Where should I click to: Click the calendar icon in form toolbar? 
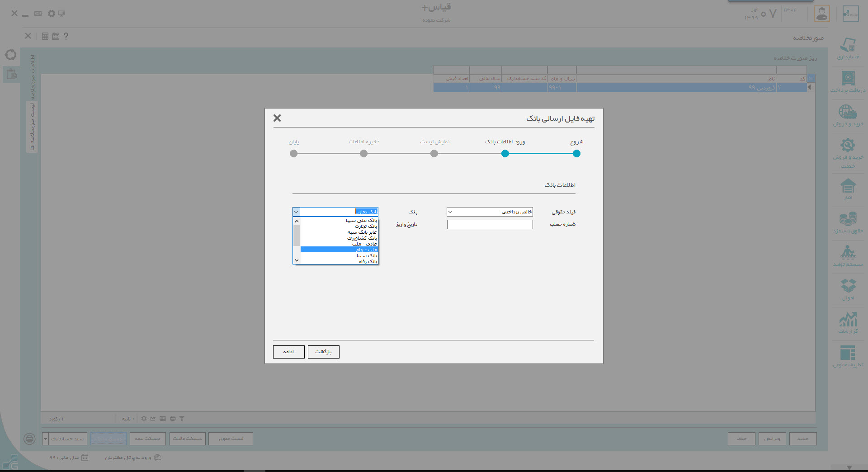pos(56,36)
